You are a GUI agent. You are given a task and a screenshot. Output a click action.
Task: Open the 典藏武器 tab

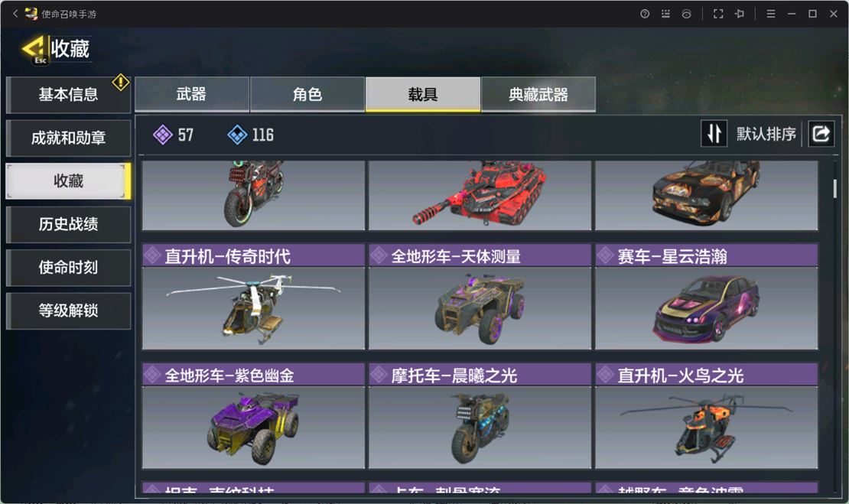538,94
